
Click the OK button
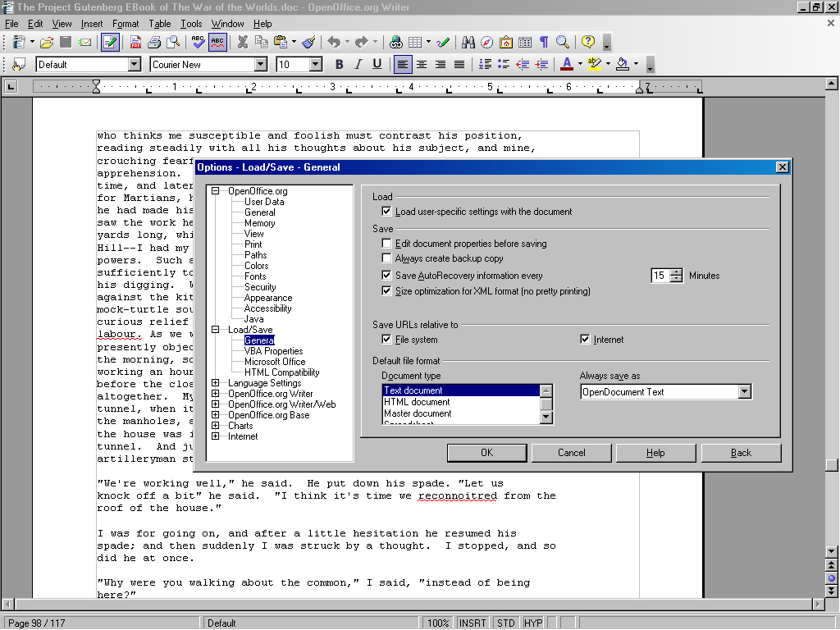coord(486,453)
